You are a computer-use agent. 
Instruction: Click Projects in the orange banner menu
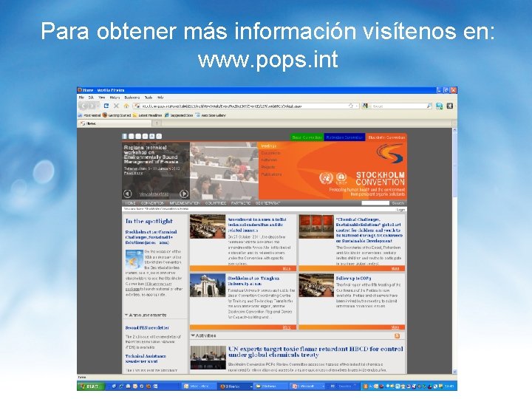(268, 167)
